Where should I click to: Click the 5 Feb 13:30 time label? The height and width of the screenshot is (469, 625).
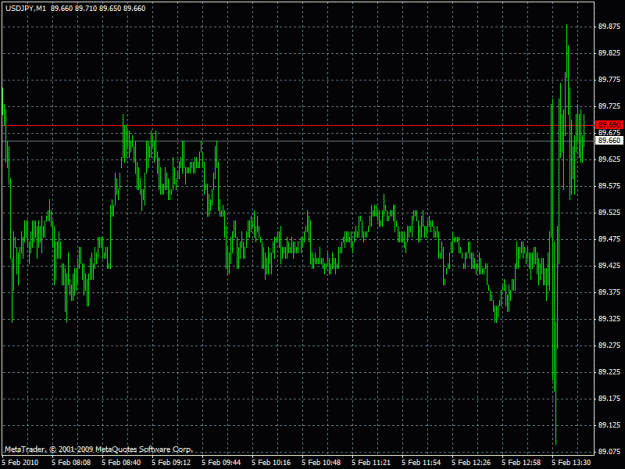tap(571, 462)
